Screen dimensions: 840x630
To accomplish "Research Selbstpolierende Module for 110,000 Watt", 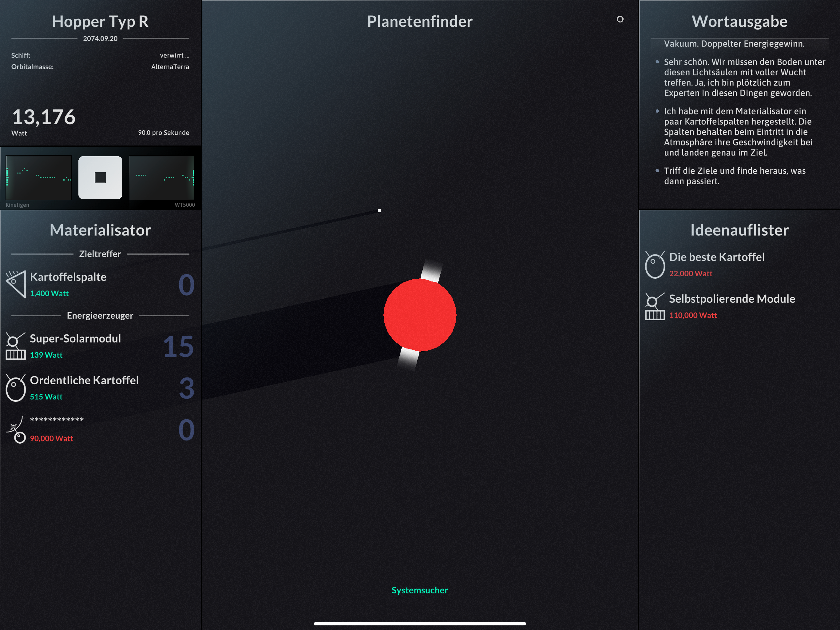I will tap(732, 299).
